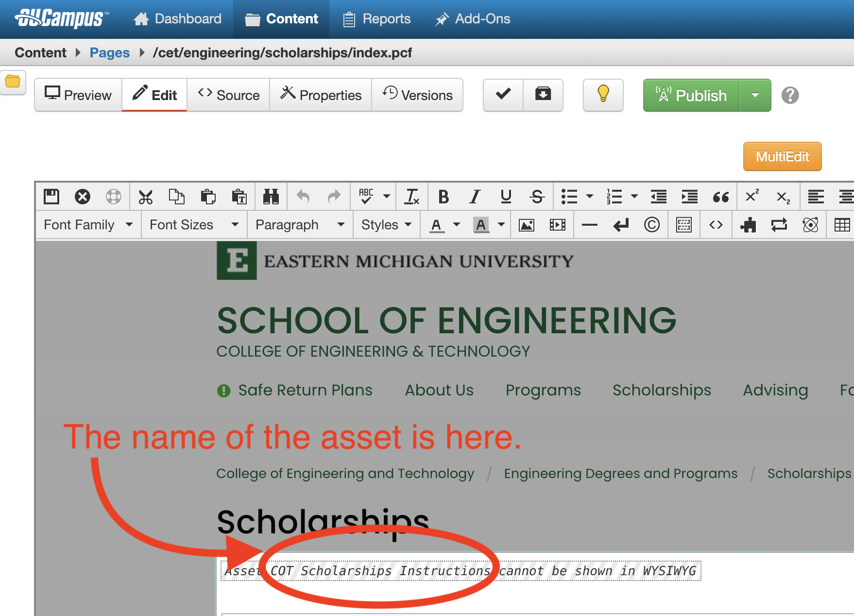Screen dimensions: 854x616
Task: Toggle Subscript formatting
Action: [x=783, y=197]
